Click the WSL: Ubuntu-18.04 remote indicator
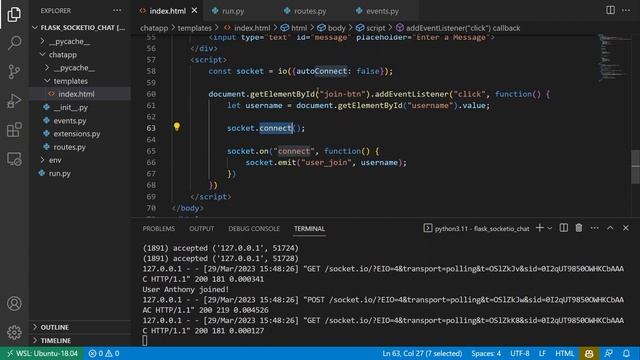The image size is (640, 360). click(42, 353)
